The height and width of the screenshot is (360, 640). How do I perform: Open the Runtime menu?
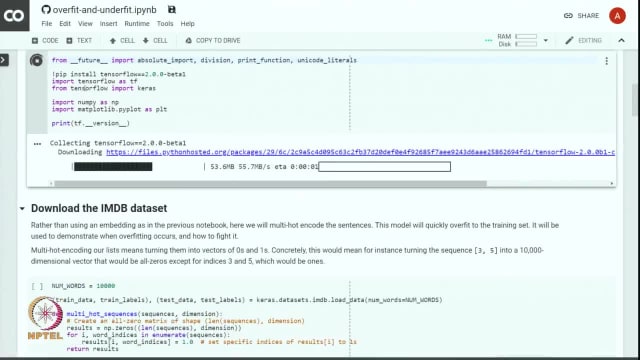tap(137, 24)
